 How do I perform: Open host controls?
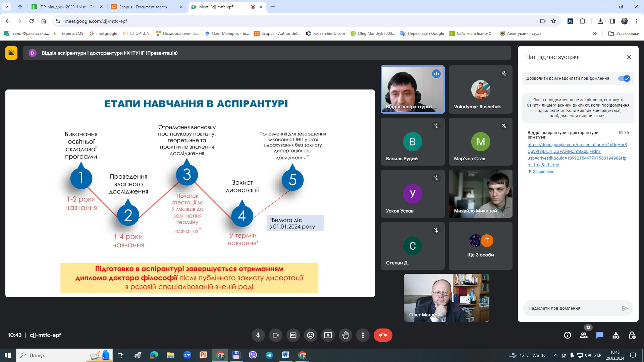click(x=632, y=335)
